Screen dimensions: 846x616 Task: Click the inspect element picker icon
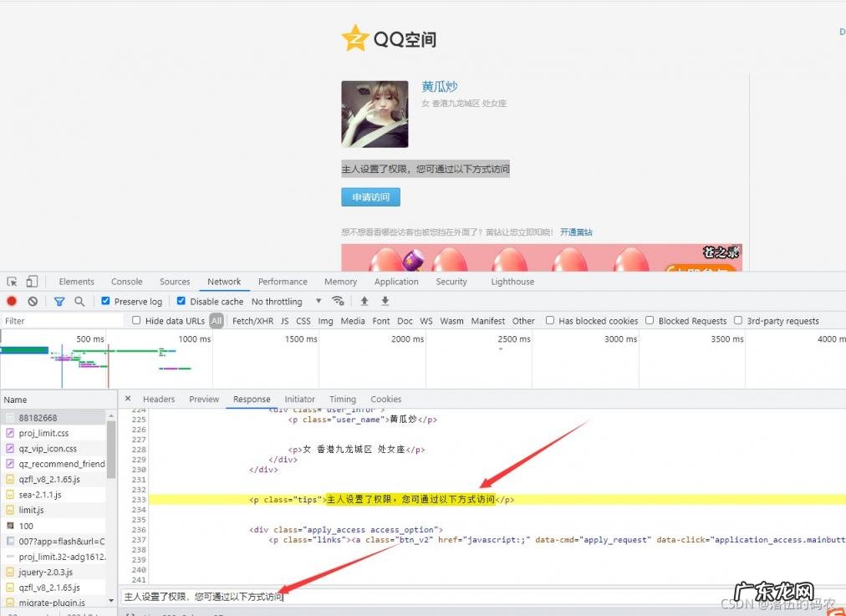point(13,282)
